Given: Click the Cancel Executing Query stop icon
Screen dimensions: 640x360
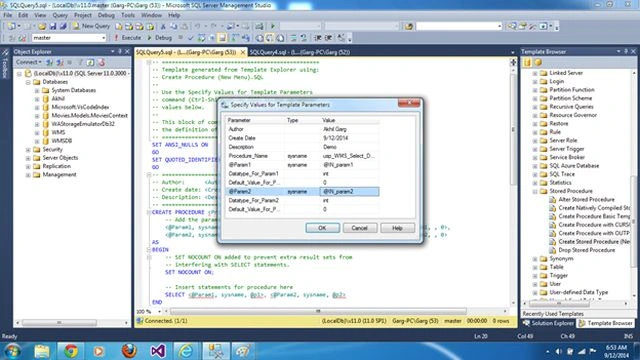Looking at the screenshot, I should pyautogui.click(x=180, y=38).
